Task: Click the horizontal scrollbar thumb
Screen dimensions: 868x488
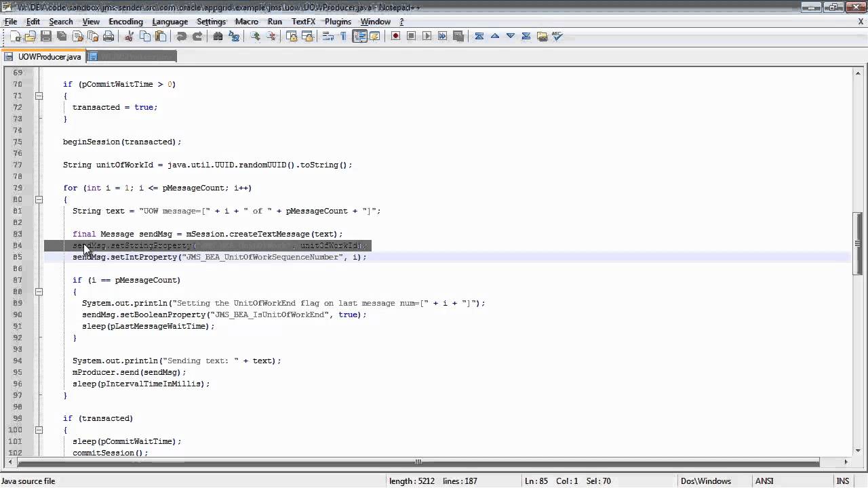Action: (x=418, y=462)
